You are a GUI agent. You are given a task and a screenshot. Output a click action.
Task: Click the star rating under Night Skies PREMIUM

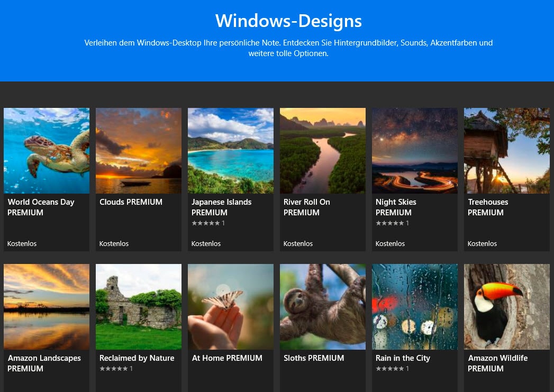click(389, 223)
